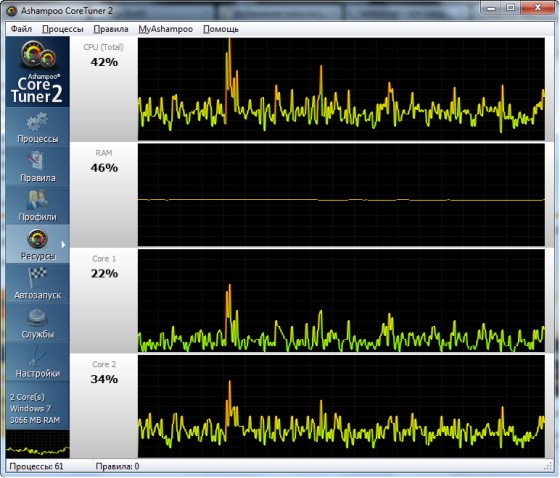Click the mini CPU graph thumbnail in sidebar

coord(38,444)
